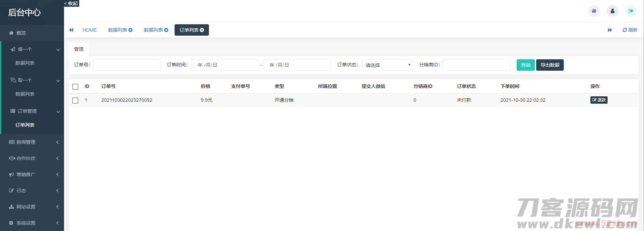Check the checkbox for order row 1
The height and width of the screenshot is (231, 644).
[75, 100]
